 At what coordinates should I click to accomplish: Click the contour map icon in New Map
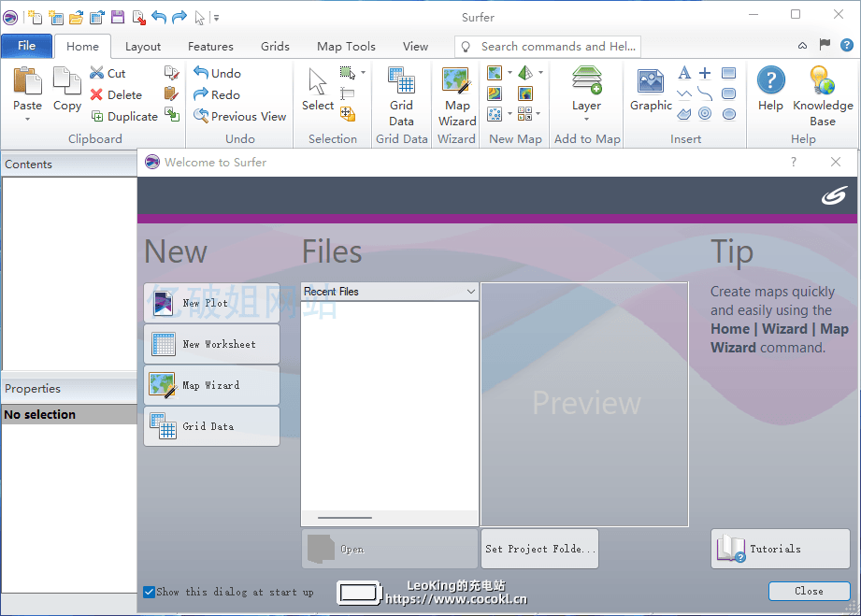click(495, 93)
